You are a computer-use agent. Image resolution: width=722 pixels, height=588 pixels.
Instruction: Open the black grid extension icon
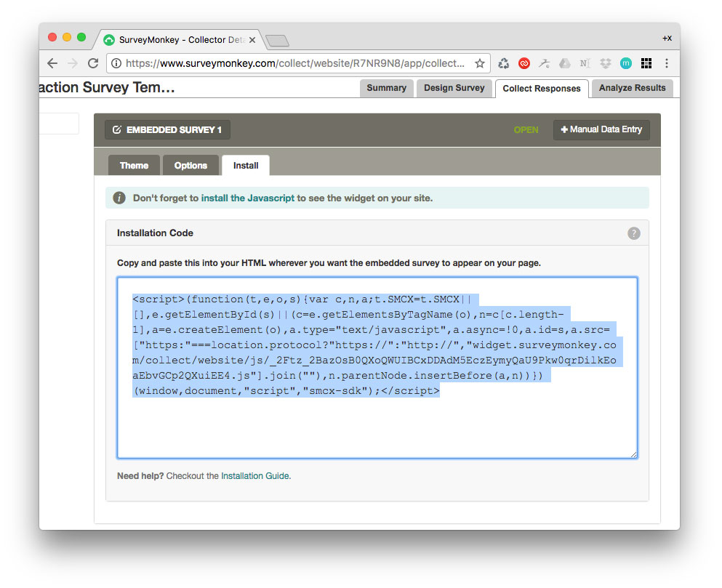pyautogui.click(x=646, y=63)
